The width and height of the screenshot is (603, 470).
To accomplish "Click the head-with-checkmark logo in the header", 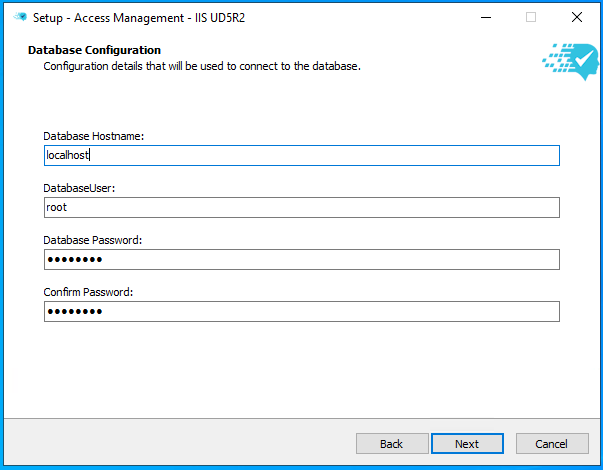I will click(570, 62).
